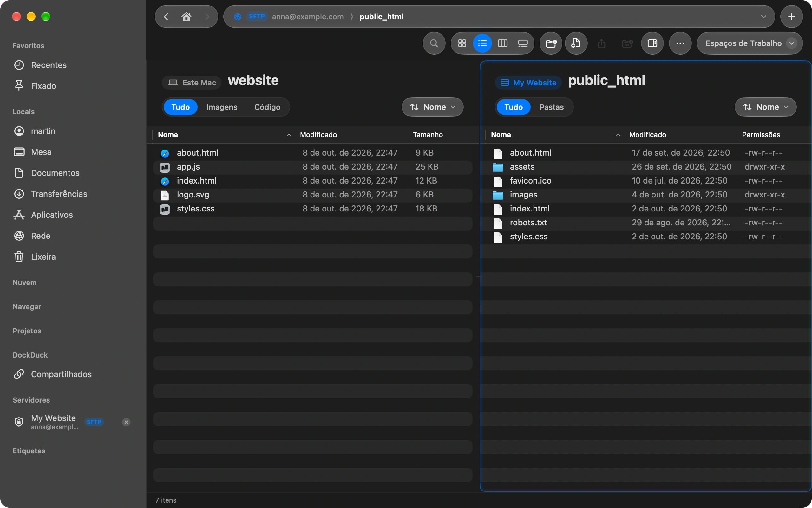
Task: Open Compartilhados under DockDuck
Action: (73, 374)
